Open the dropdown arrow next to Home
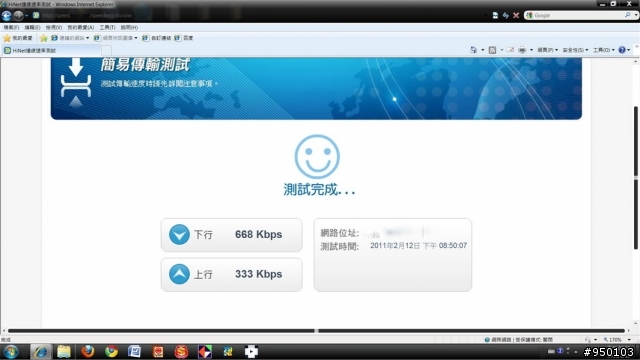This screenshot has height=360, width=640. click(x=483, y=50)
